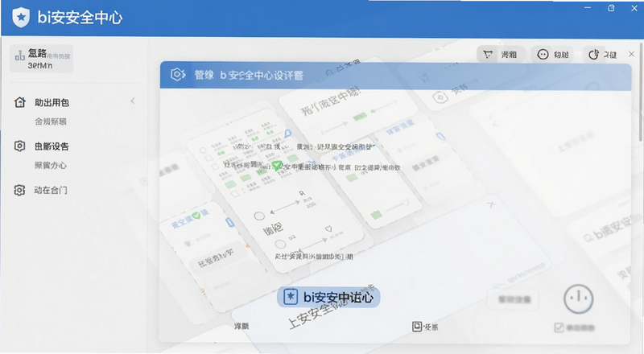
Task: Click the round clock-like dial icon
Action: [578, 298]
